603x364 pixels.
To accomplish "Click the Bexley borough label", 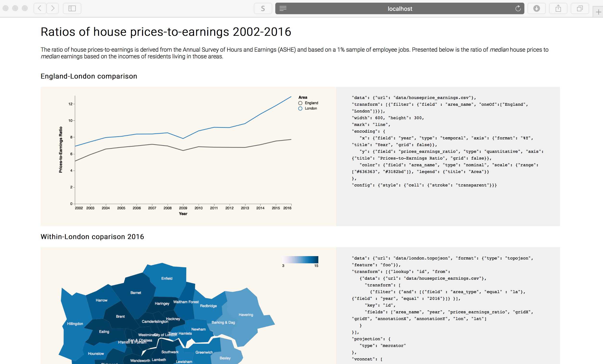I will [x=225, y=358].
